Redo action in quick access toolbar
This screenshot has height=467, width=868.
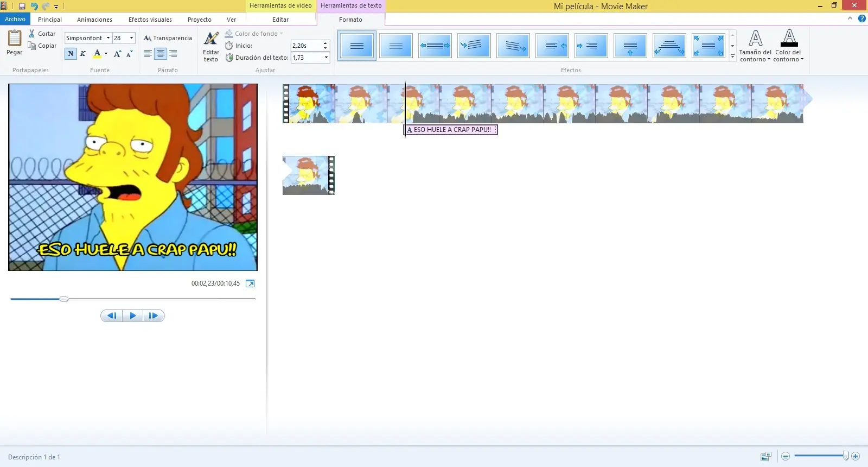46,7
